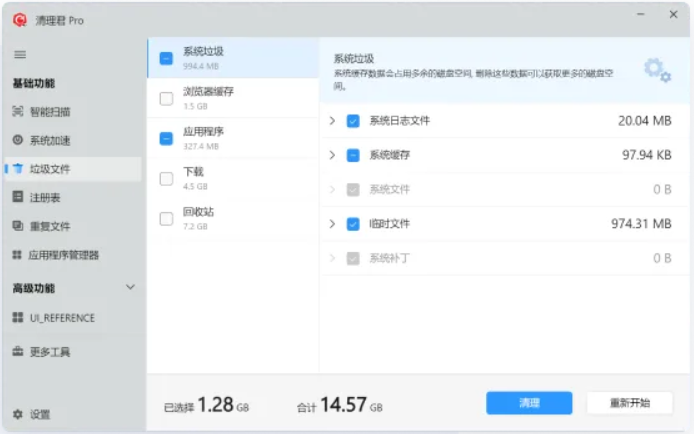Expand the 系统缓存 row

point(332,155)
